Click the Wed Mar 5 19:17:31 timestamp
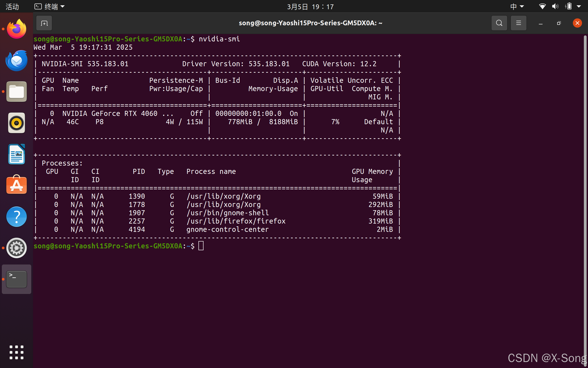The image size is (588, 368). point(83,47)
